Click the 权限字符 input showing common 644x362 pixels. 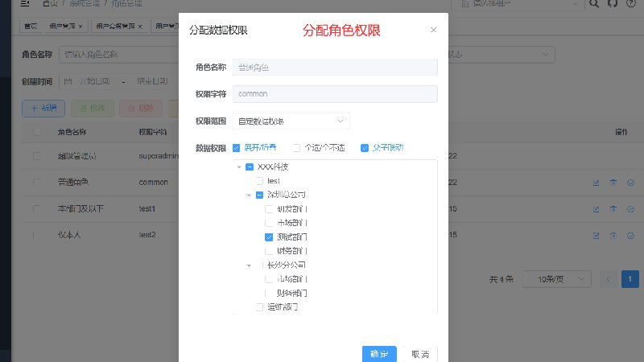pyautogui.click(x=335, y=94)
